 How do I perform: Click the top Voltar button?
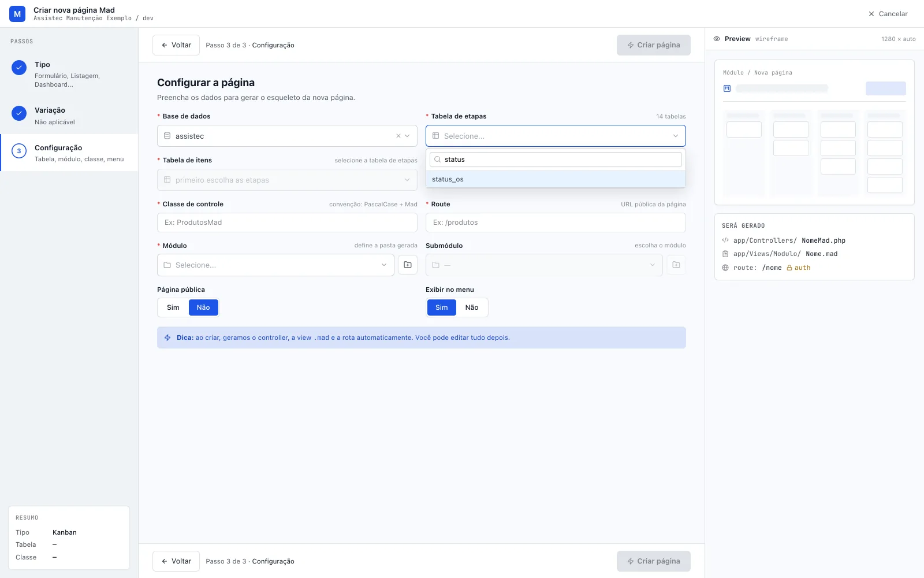pos(176,45)
